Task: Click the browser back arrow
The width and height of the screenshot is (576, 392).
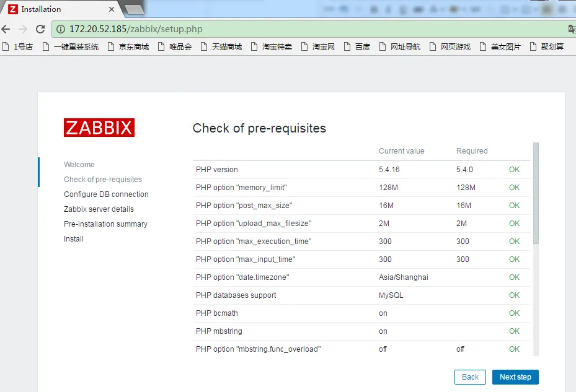Action: click(x=6, y=29)
